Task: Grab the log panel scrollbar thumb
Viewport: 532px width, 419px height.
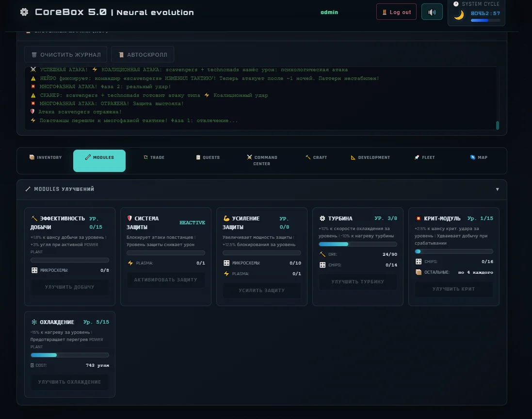Action: (x=498, y=125)
